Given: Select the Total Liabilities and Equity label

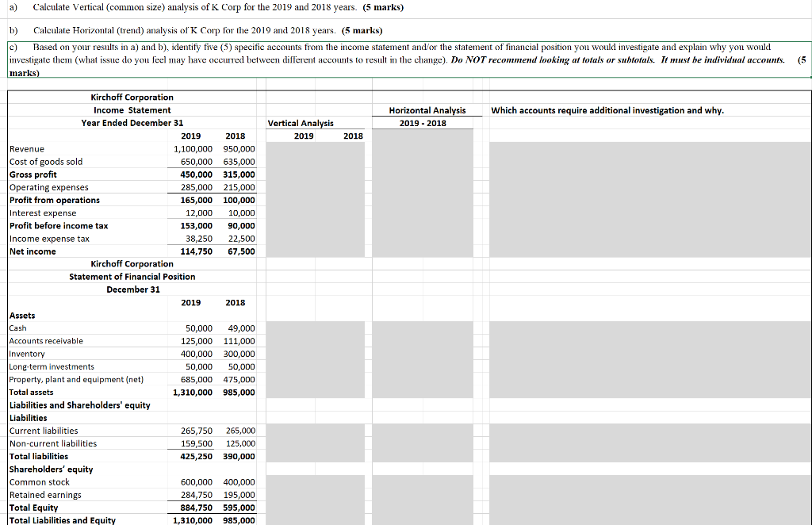Looking at the screenshot, I should click(62, 520).
